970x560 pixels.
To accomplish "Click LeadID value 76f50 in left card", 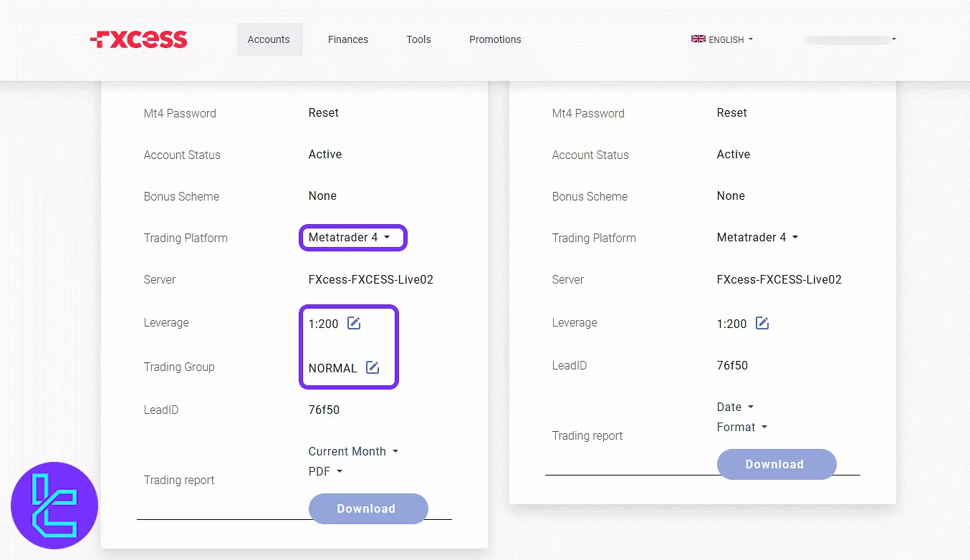I will (x=324, y=410).
